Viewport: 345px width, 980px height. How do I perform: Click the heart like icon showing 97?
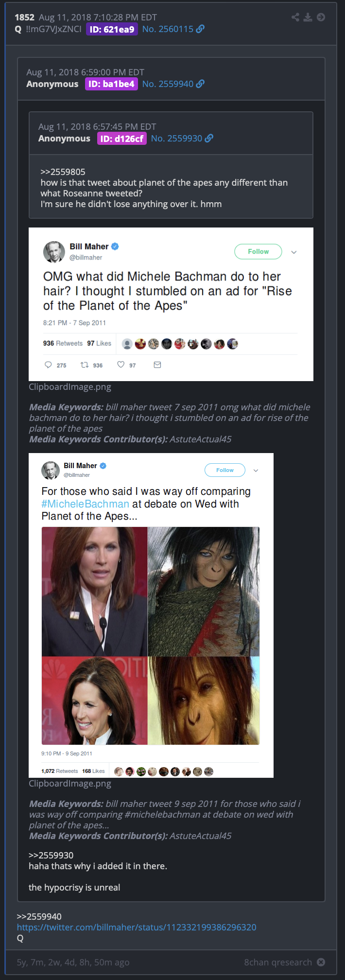pyautogui.click(x=121, y=365)
